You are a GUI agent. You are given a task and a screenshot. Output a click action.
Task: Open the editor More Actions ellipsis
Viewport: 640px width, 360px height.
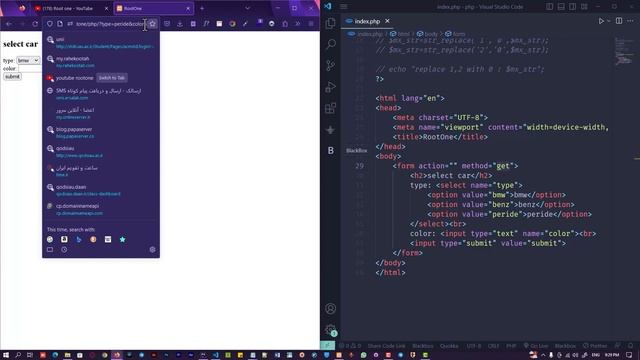click(x=631, y=21)
